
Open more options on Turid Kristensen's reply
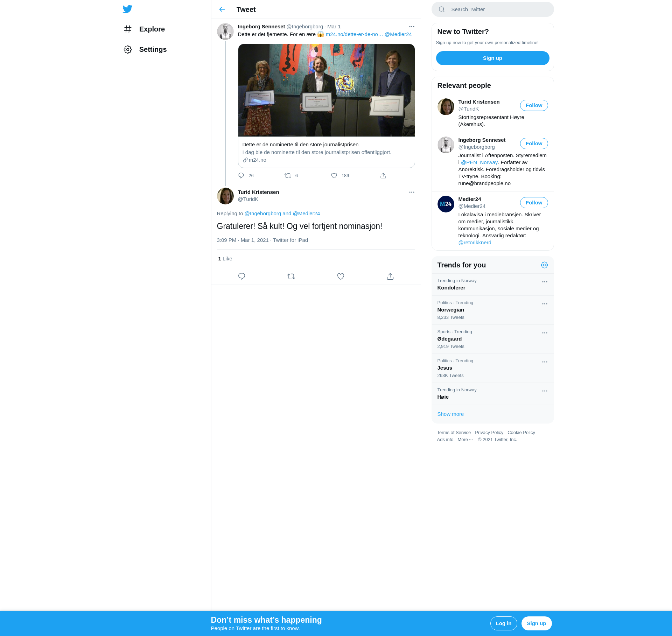pos(412,192)
